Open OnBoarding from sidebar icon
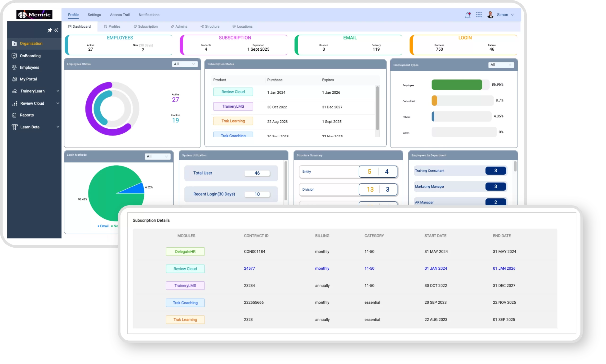Image resolution: width=606 pixels, height=364 pixels. [x=14, y=56]
